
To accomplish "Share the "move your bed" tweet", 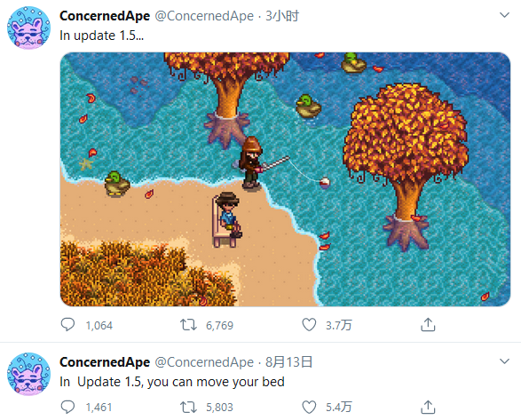I will (428, 407).
